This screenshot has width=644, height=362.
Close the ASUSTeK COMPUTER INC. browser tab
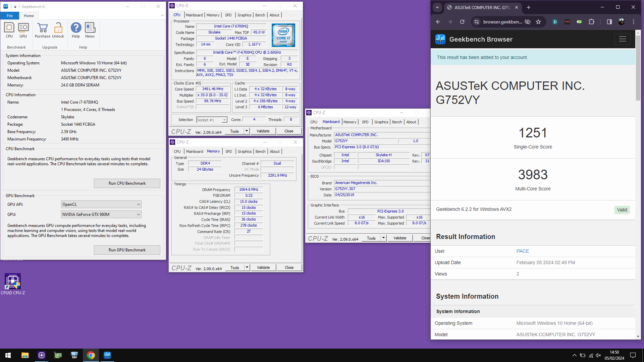coord(517,7)
